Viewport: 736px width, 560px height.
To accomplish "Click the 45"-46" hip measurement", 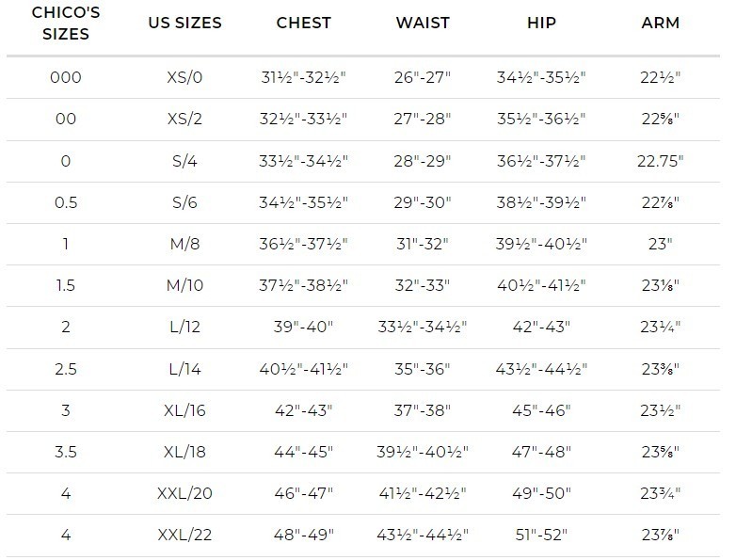I will click(x=541, y=410).
